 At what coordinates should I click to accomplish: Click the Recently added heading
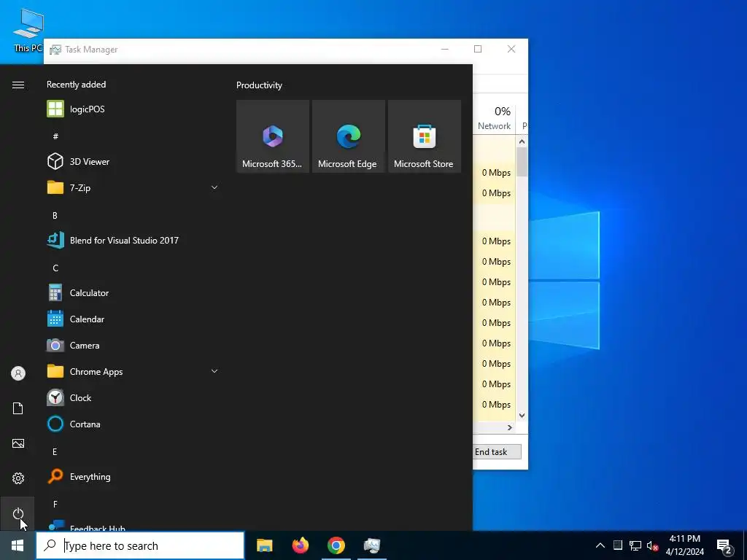tap(76, 85)
